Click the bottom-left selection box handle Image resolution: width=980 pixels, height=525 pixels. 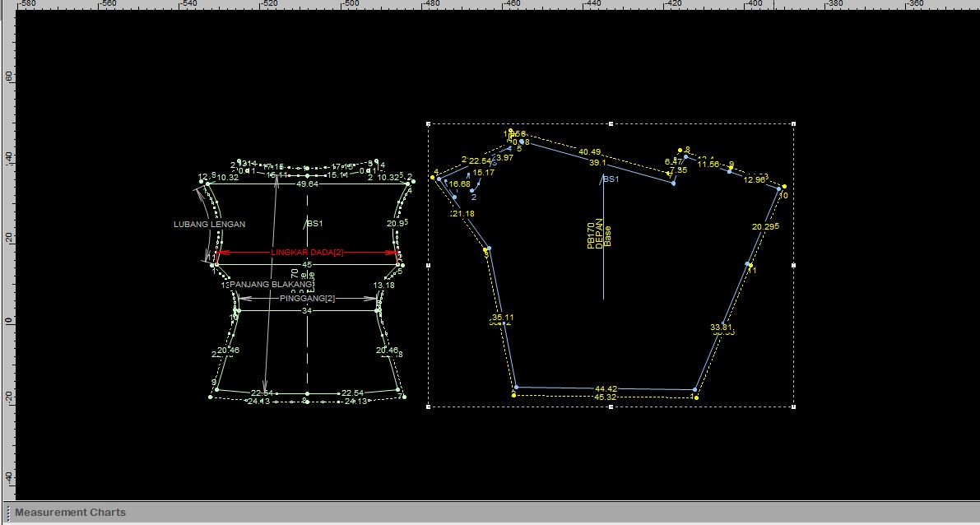(x=429, y=406)
